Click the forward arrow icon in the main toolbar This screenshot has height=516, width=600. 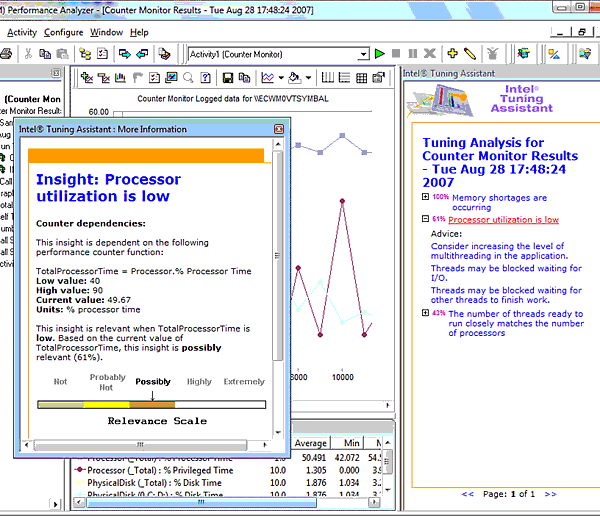pos(124,54)
